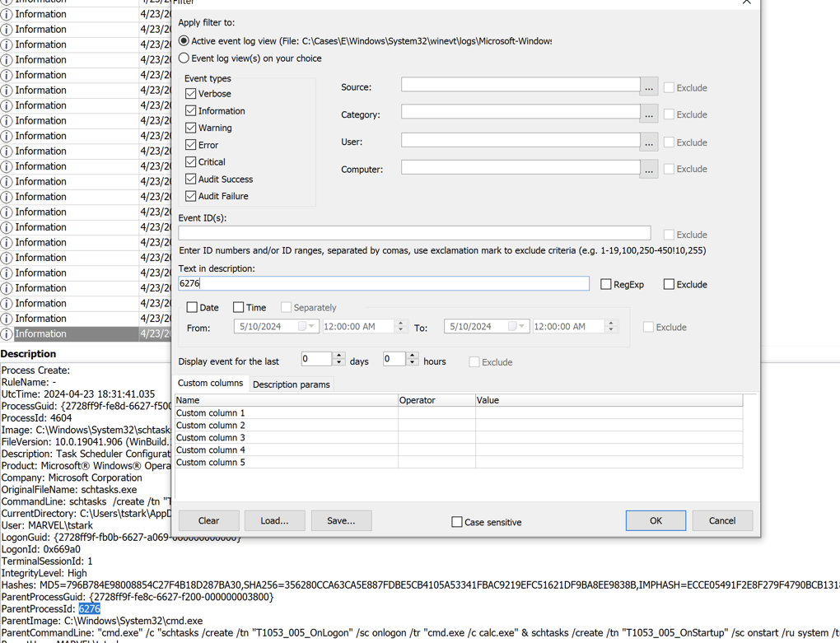Decrease the From time spinner
Image resolution: width=840 pixels, height=643 pixels.
coord(401,329)
